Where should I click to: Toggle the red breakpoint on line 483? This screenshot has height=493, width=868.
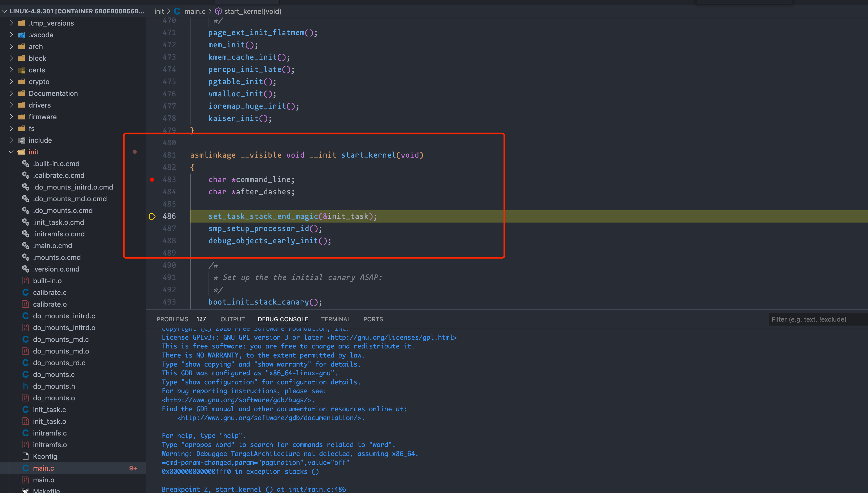(152, 179)
